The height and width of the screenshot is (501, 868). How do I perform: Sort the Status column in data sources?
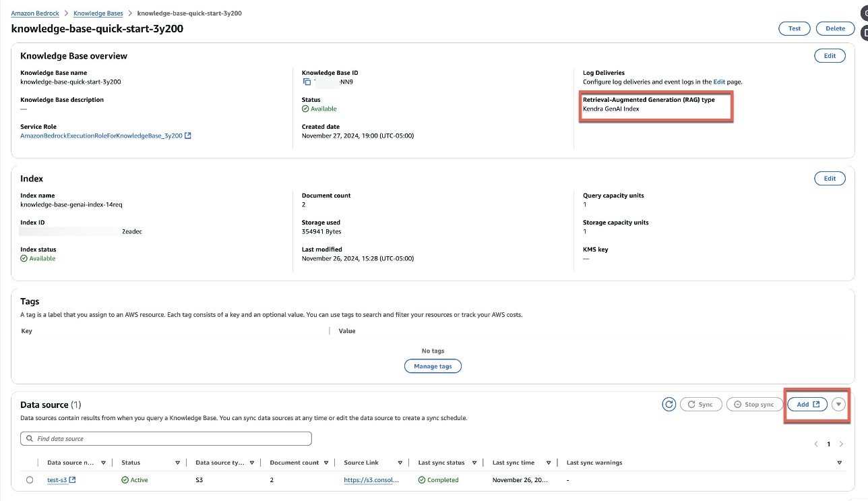click(x=177, y=463)
